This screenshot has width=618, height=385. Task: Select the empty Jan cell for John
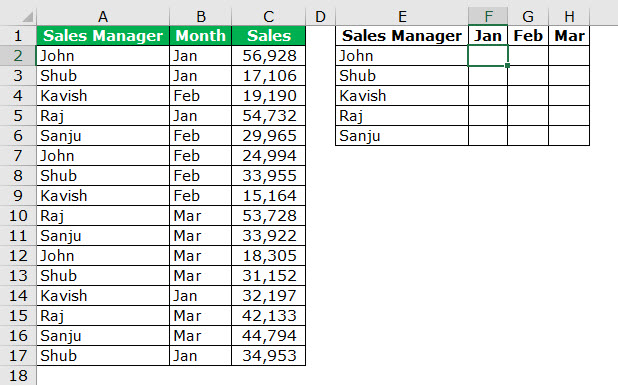pos(488,56)
